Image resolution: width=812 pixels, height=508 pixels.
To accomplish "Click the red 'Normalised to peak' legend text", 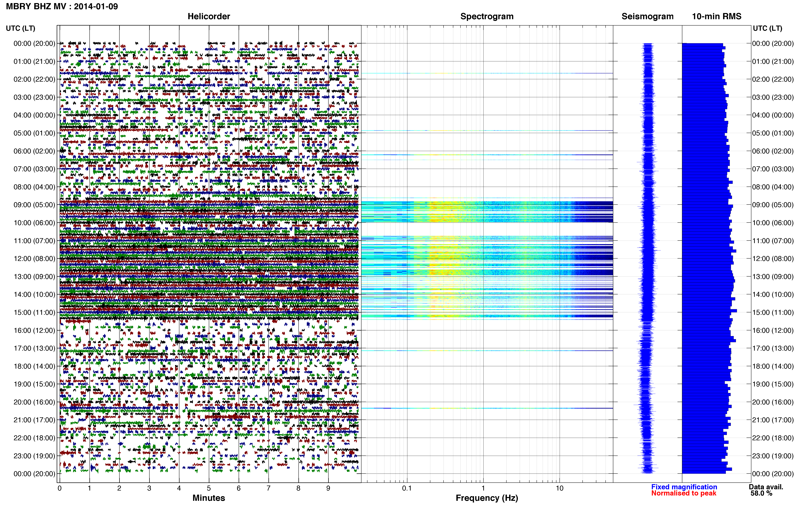I will pos(684,493).
